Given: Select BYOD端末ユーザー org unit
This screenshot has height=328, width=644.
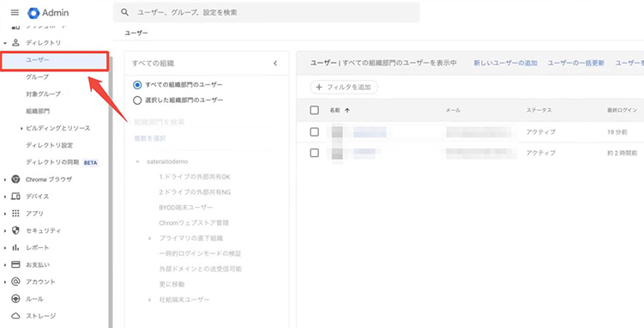Looking at the screenshot, I should (186, 208).
